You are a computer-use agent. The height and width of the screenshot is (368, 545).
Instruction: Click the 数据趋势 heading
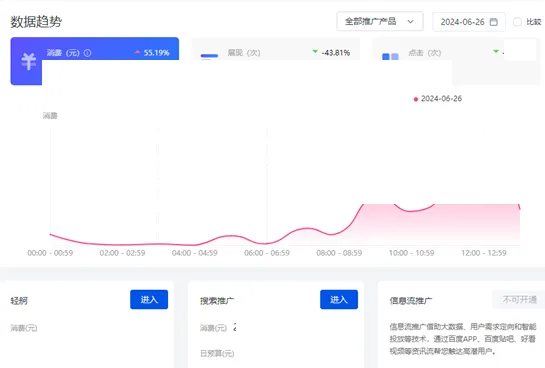pos(36,22)
